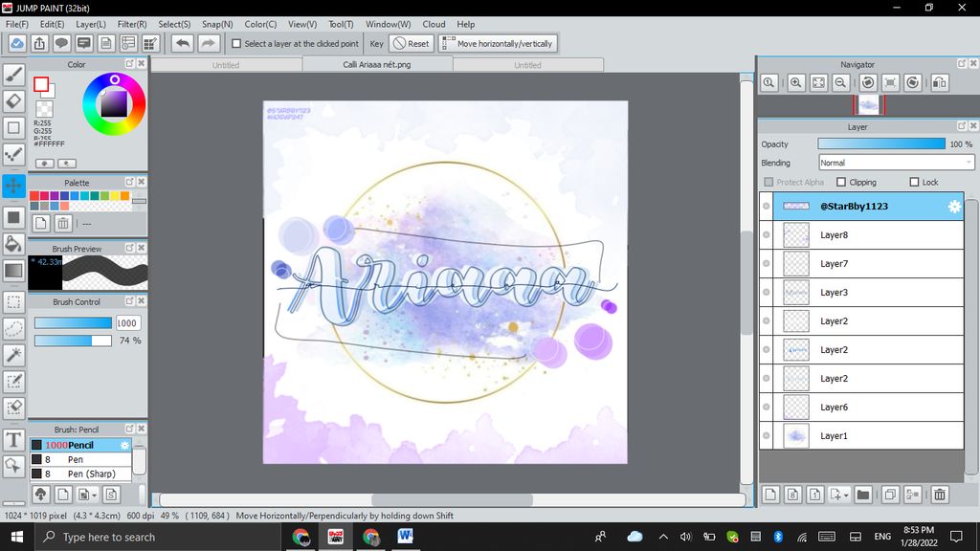Select the Text tool
The image size is (980, 551).
click(x=13, y=440)
